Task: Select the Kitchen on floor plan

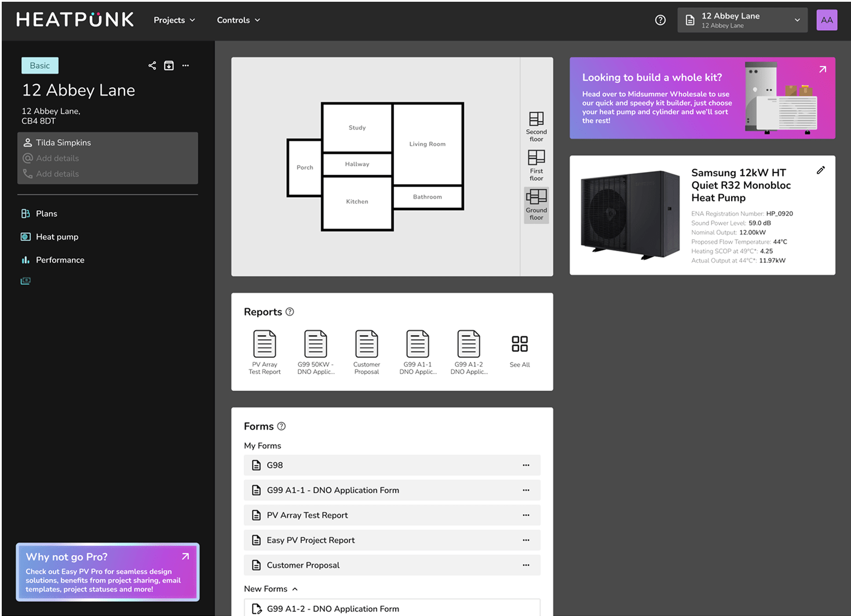Action: pyautogui.click(x=357, y=202)
